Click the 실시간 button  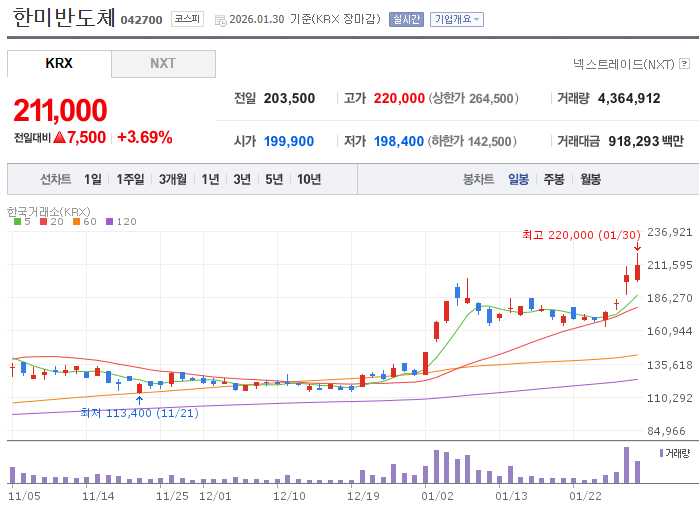[x=406, y=19]
